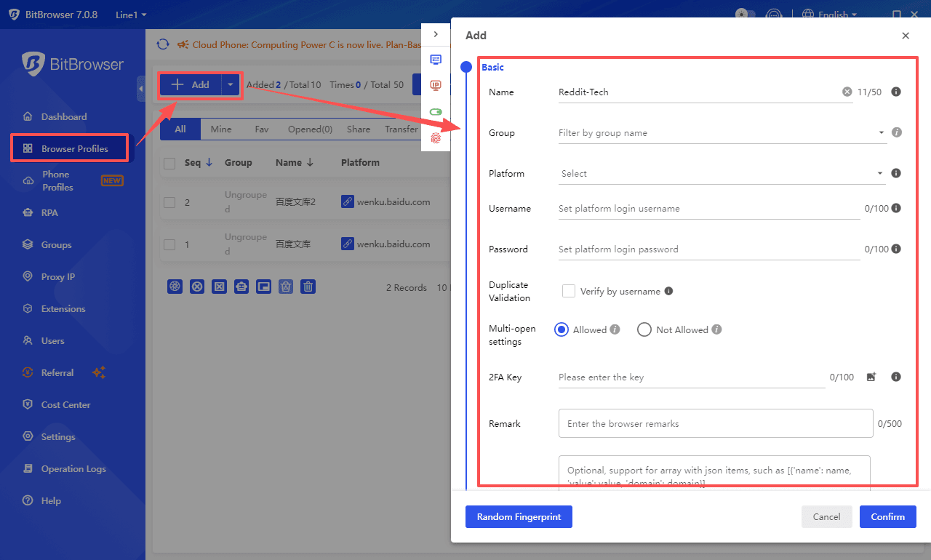Select the Allowed multi-open radio button
931x560 pixels.
pyautogui.click(x=561, y=329)
